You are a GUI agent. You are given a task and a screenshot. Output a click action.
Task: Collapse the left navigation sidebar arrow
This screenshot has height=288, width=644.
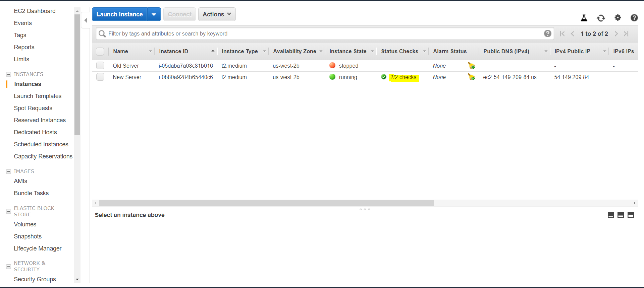86,20
